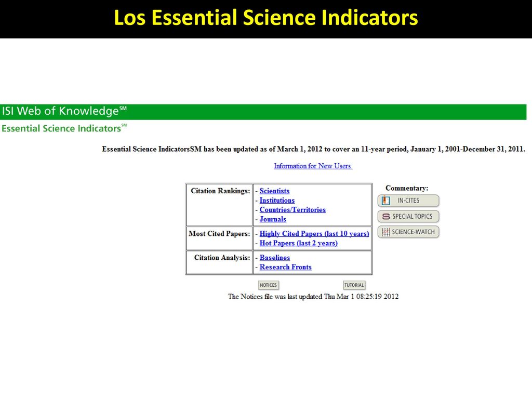Click the SPECIAL TOPICS S icon

pyautogui.click(x=386, y=217)
